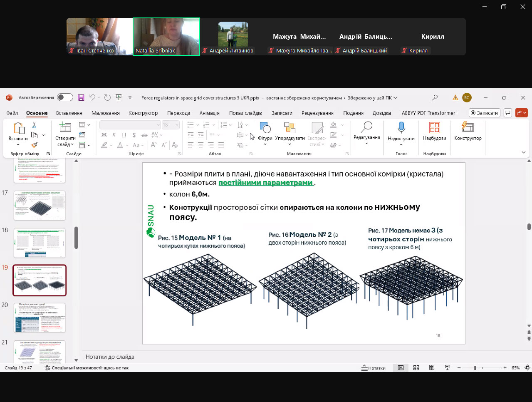Click the Cut scissors icon
Image resolution: width=532 pixels, height=402 pixels.
coord(34,125)
